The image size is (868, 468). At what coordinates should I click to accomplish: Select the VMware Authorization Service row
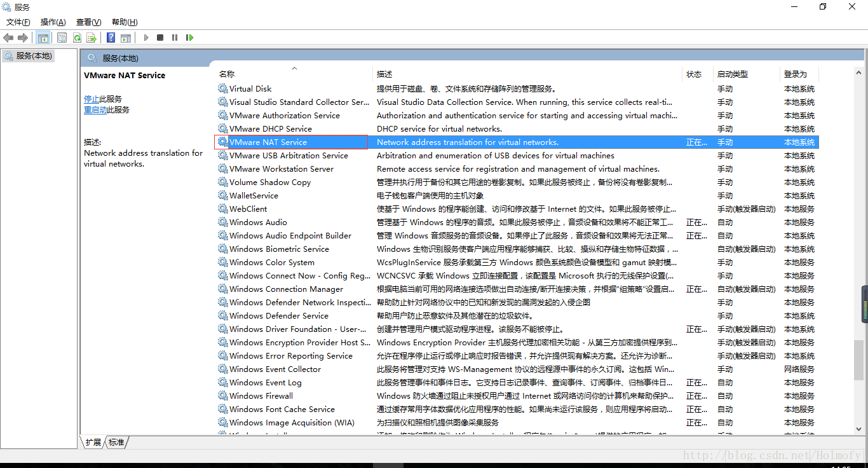click(x=517, y=115)
